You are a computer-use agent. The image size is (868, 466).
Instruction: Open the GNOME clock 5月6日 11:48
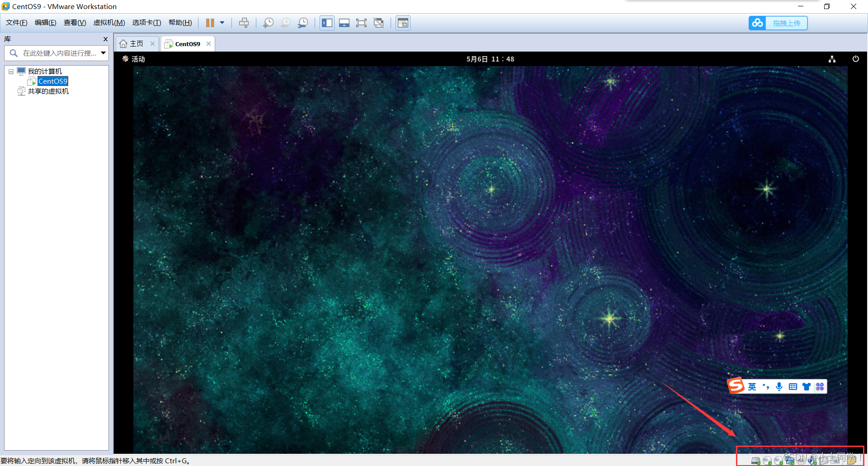490,59
